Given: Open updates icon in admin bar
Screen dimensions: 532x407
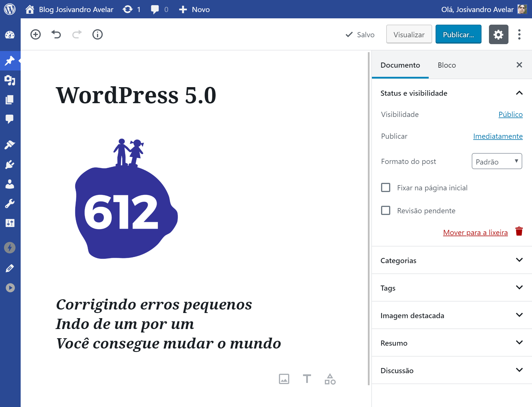Looking at the screenshot, I should click(x=131, y=9).
